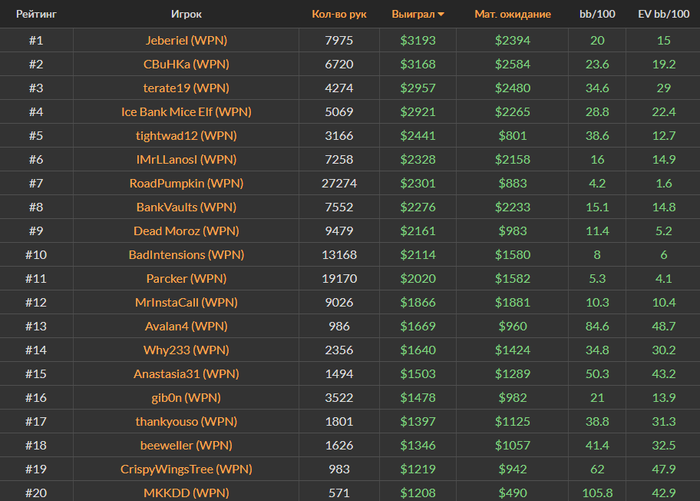The width and height of the screenshot is (700, 501).
Task: Select Dead Moroz (WPN) player link
Action: [x=186, y=231]
